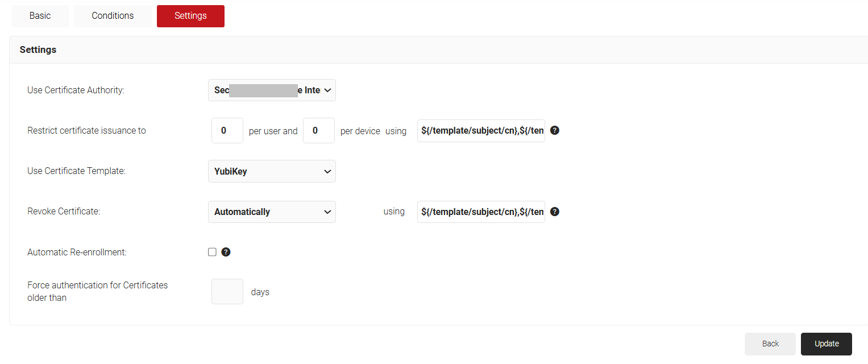Click the issuance restriction template expression field
This screenshot has height=364, width=868.
click(x=481, y=131)
